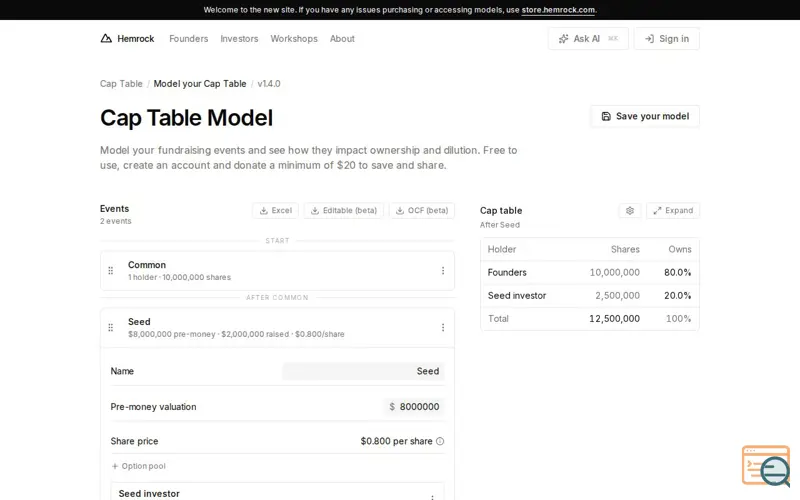Download the OCF (beta) export

422,211
